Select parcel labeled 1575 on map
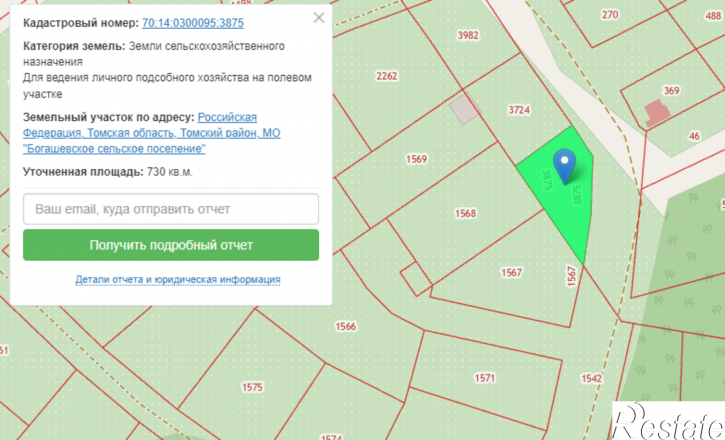 pos(252,387)
